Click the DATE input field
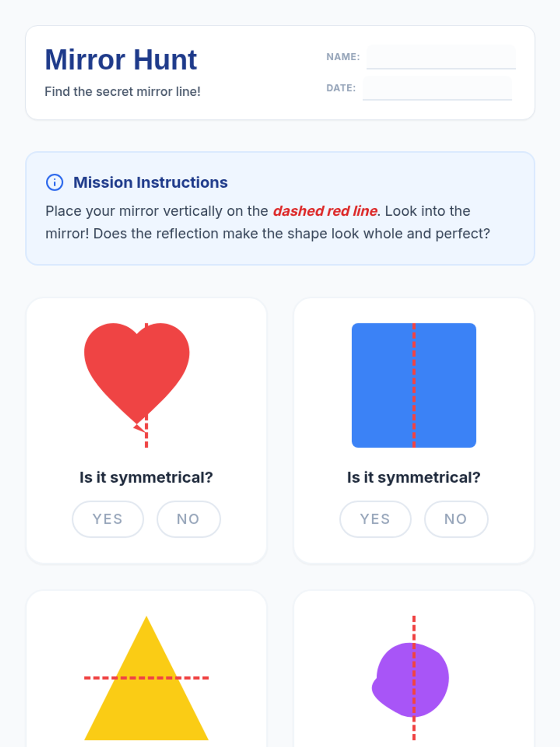560x747 pixels. [437, 88]
